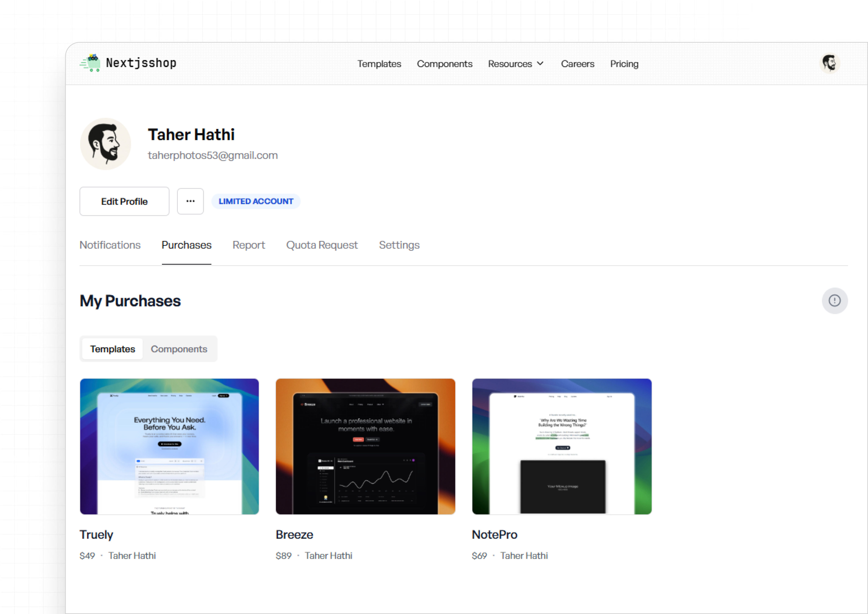Click the Edit Profile button
Image resolution: width=868 pixels, height=614 pixels.
click(124, 201)
